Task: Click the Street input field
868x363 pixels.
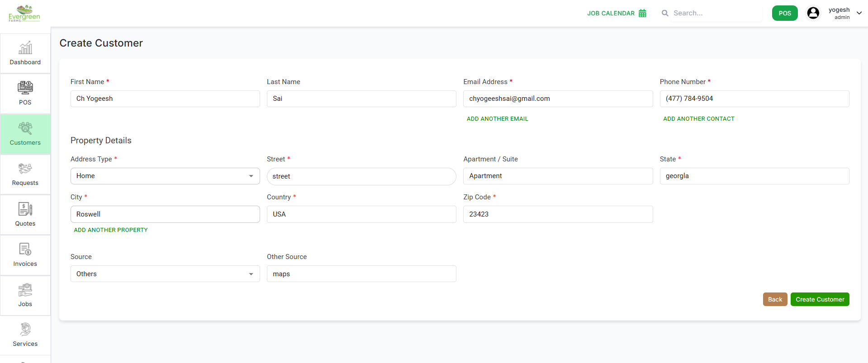Action: point(361,176)
